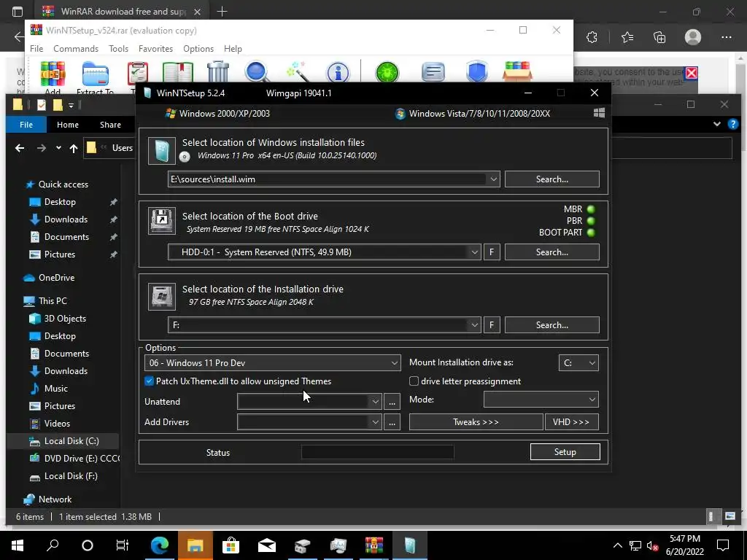Click WinRAR icon in the taskbar
The height and width of the screenshot is (560, 747).
click(x=374, y=545)
